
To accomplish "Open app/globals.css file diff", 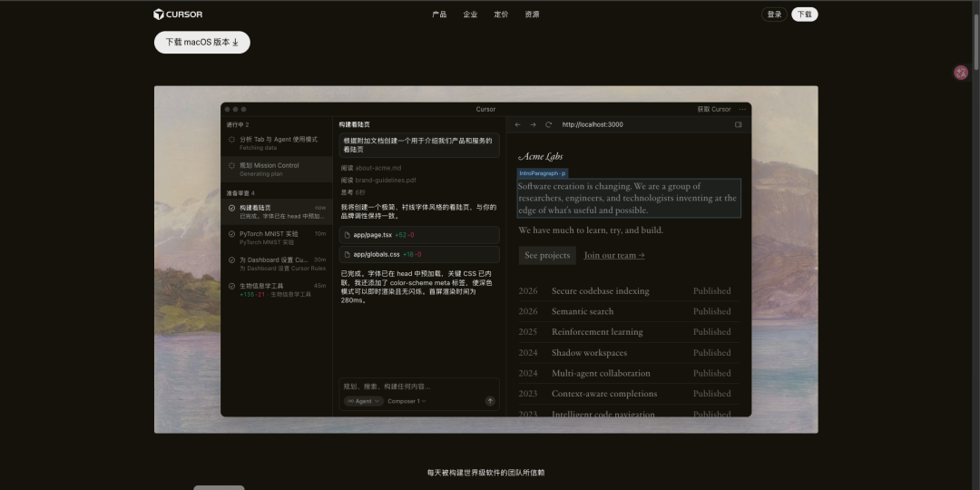I will [419, 254].
